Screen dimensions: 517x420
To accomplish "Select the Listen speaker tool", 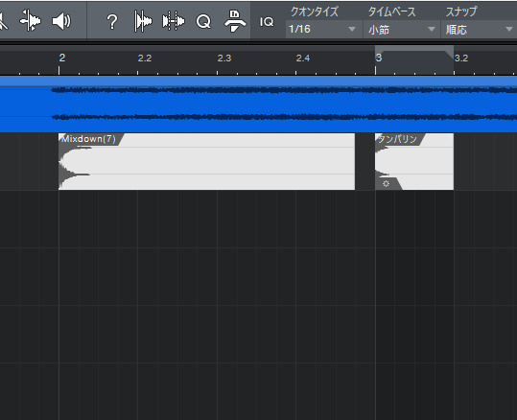I will coord(61,21).
